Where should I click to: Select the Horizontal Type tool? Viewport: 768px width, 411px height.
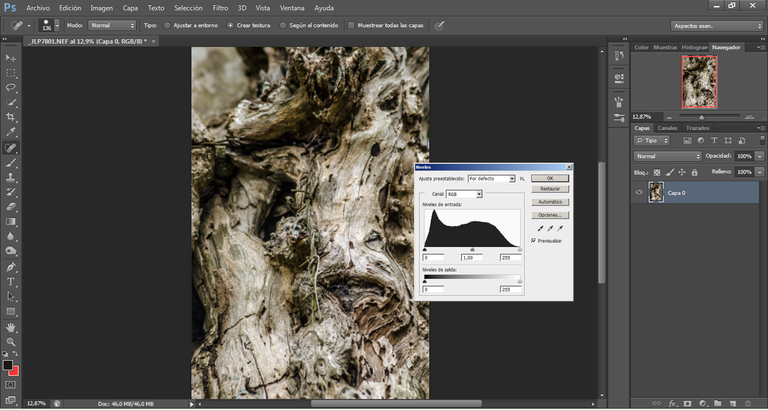[11, 282]
